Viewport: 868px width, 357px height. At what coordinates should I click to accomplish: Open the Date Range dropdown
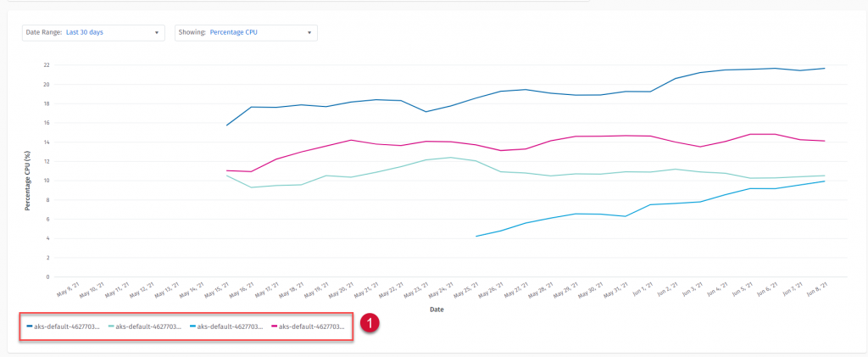pos(93,33)
